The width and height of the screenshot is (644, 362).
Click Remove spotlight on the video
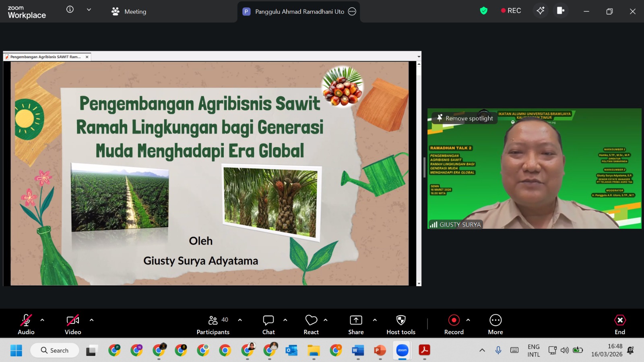[x=465, y=118]
